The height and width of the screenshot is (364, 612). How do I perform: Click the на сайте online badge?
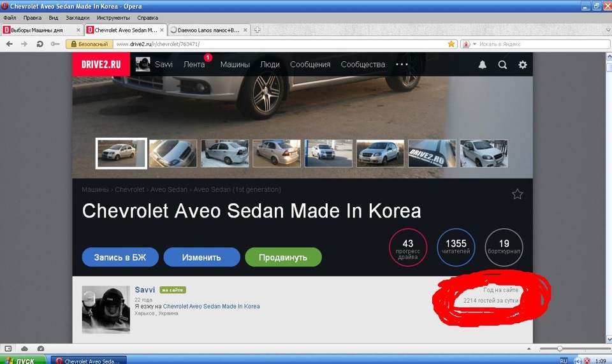pos(173,290)
